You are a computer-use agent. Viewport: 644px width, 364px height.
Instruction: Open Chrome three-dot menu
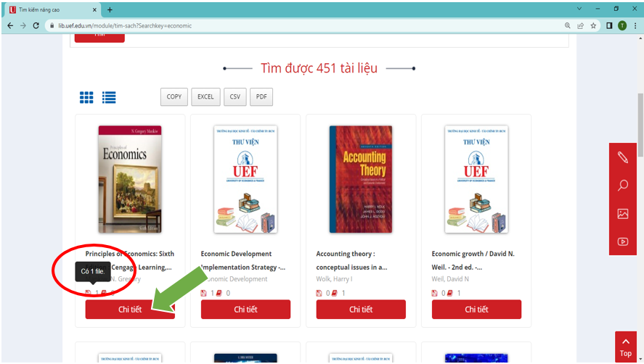635,25
